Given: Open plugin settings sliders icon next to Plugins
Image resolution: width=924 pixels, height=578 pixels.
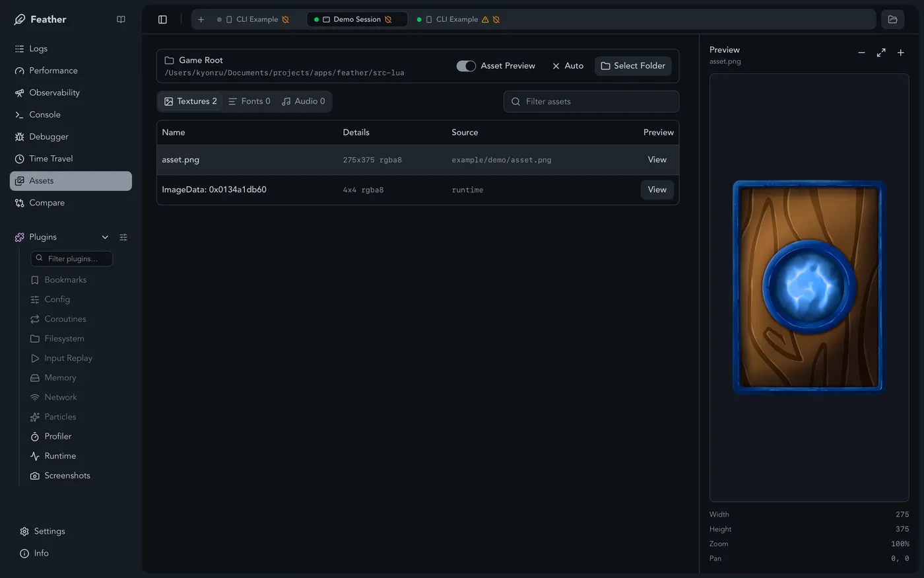Looking at the screenshot, I should 123,237.
